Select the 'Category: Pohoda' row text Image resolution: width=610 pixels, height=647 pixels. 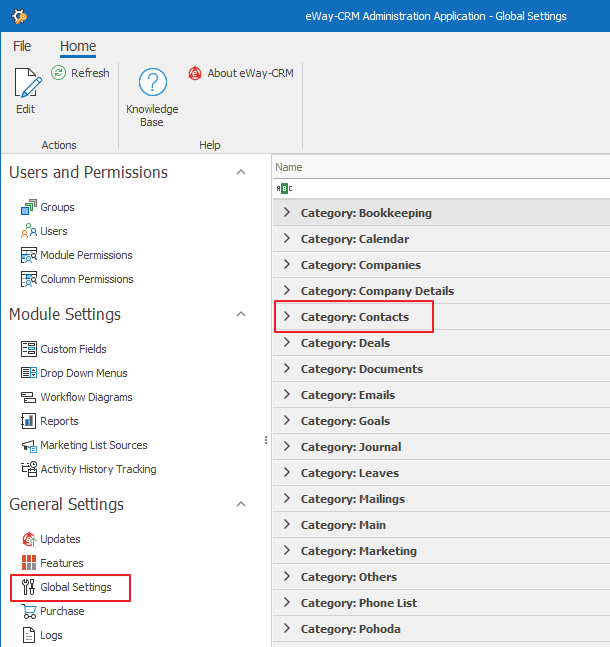click(x=350, y=629)
